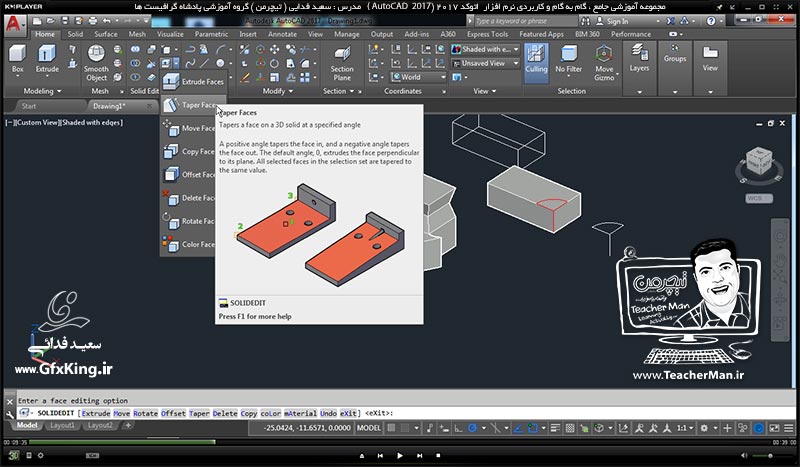
Task: Switch to the Layout1 tab
Action: tap(62, 425)
